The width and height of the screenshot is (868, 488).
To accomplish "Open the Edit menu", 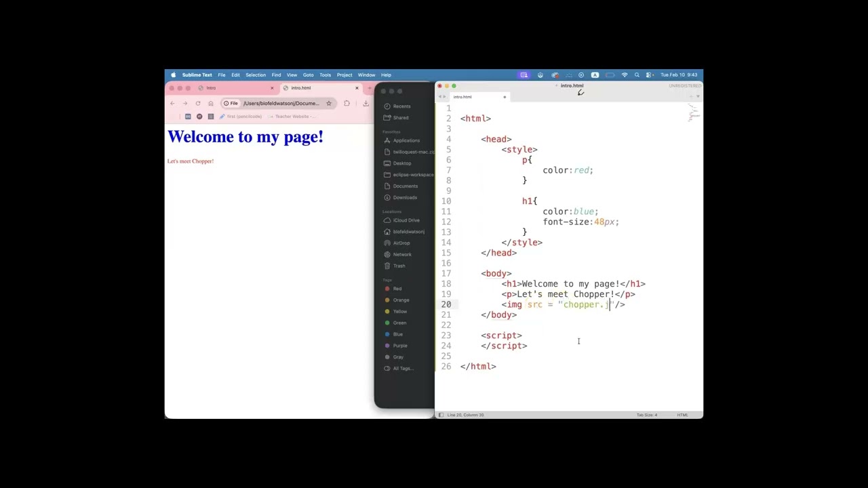I will pos(235,75).
